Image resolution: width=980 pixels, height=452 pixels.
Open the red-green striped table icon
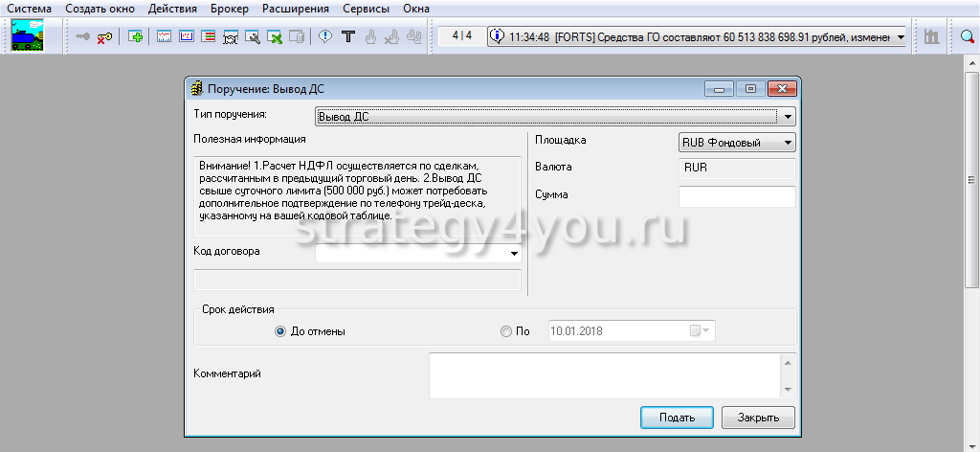coord(208,36)
